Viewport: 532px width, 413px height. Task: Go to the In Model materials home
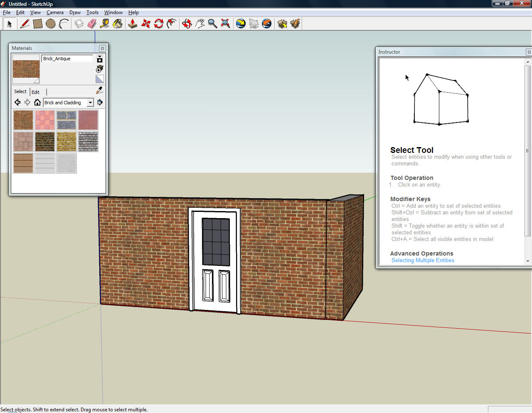coord(37,103)
